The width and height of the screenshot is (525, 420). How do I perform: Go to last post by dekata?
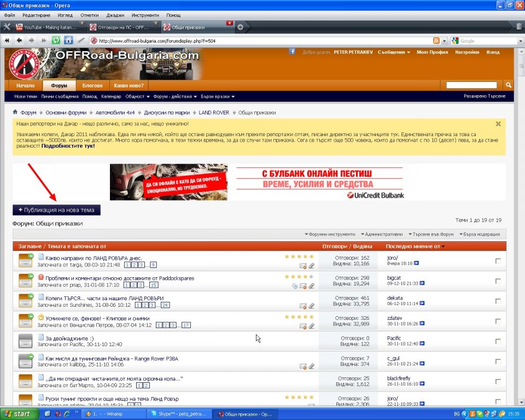(x=422, y=304)
